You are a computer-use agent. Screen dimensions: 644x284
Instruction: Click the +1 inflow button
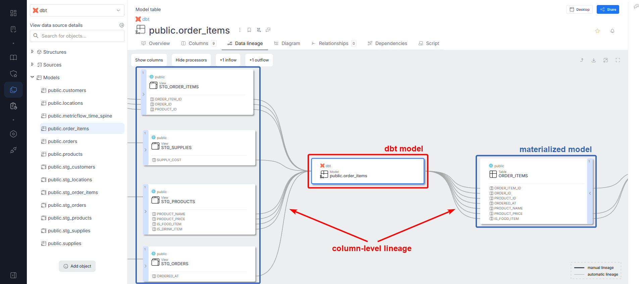point(228,60)
